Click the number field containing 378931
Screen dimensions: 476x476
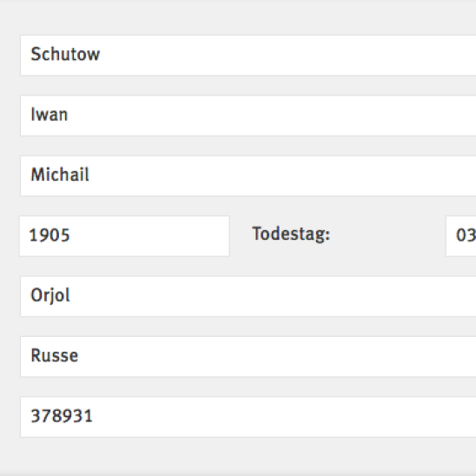tap(248, 417)
